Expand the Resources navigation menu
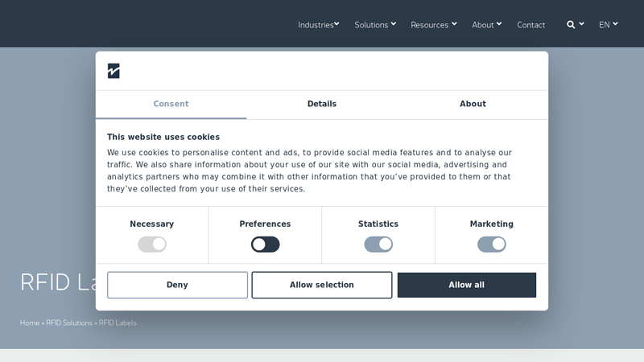 coord(434,25)
